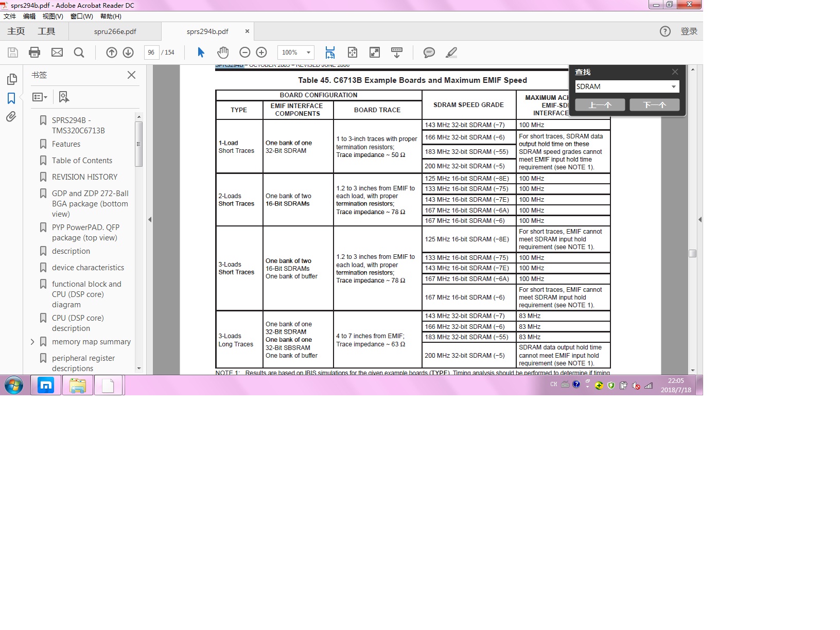Open the GDP and ZDP 272-Ball bookmark

click(x=90, y=204)
